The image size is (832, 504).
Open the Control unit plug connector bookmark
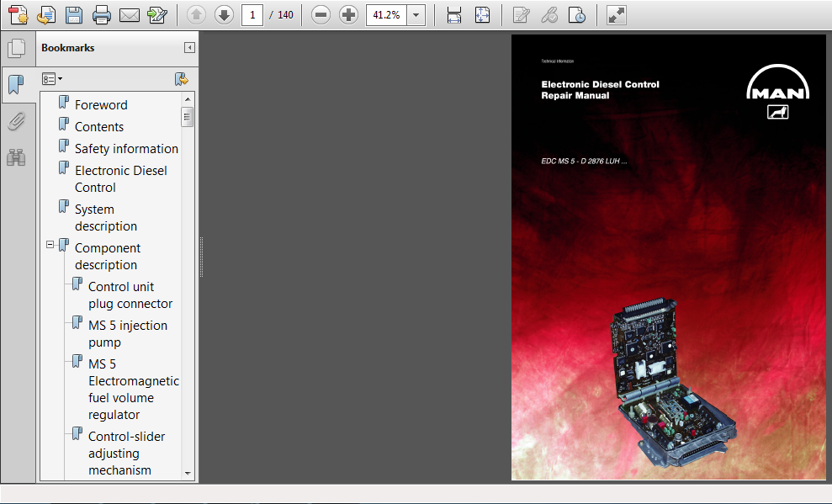click(x=130, y=295)
